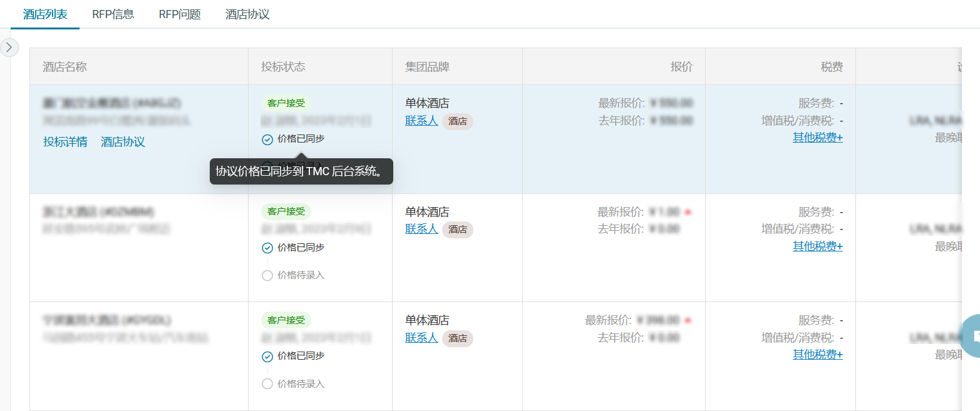Select the 酒店列表 tab
This screenshot has width=980, height=411.
pyautogui.click(x=45, y=14)
